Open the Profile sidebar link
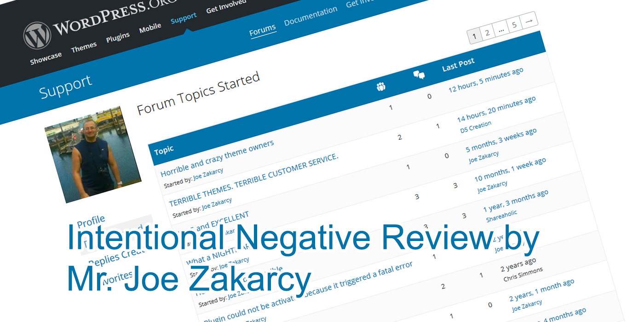The height and width of the screenshot is (322, 644). pos(91,221)
